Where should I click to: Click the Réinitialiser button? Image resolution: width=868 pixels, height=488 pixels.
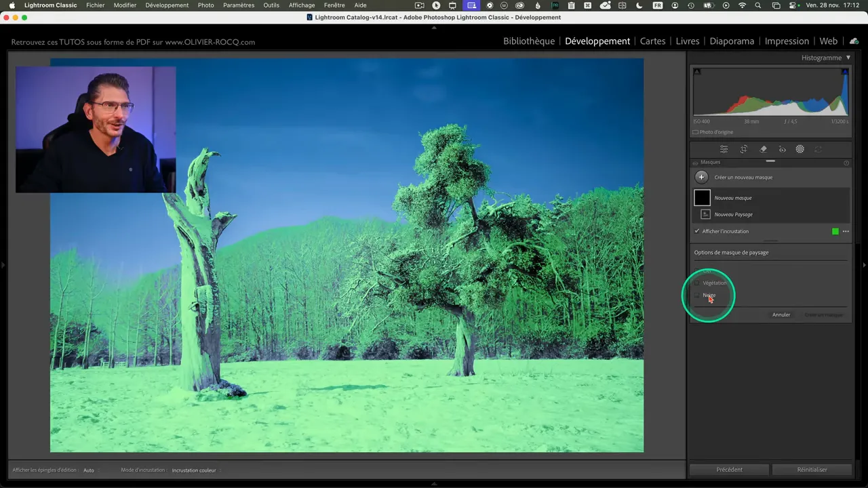point(812,469)
